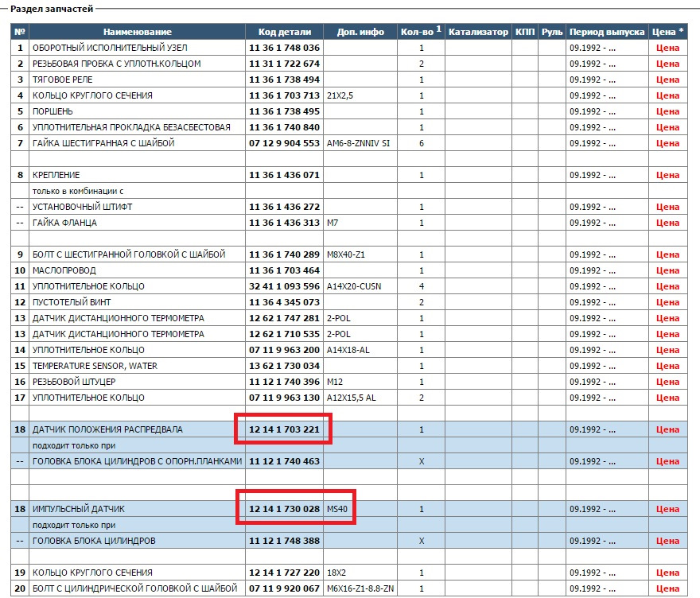This screenshot has width=700, height=598.
Task: Select part code 11 12 1 740 463
Action: pyautogui.click(x=285, y=461)
